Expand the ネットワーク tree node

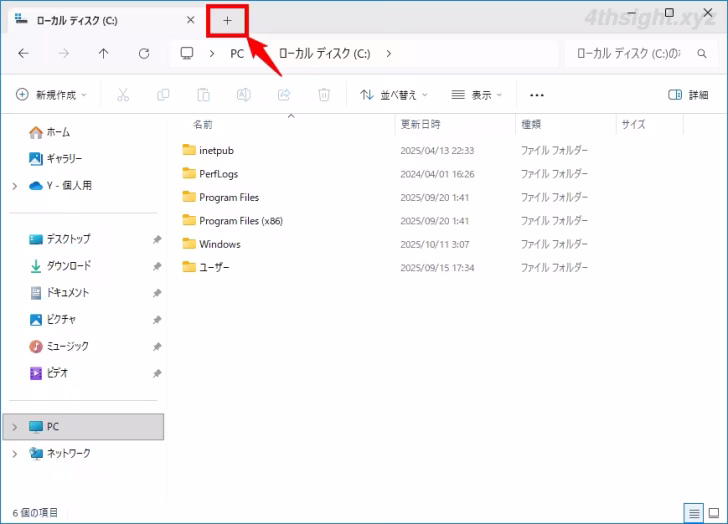pyautogui.click(x=15, y=454)
